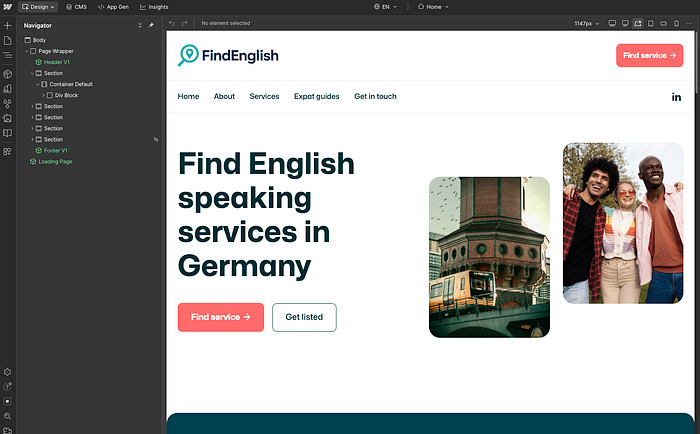Click Services in the page navbar
Screen dimensions: 700x434
tap(264, 96)
